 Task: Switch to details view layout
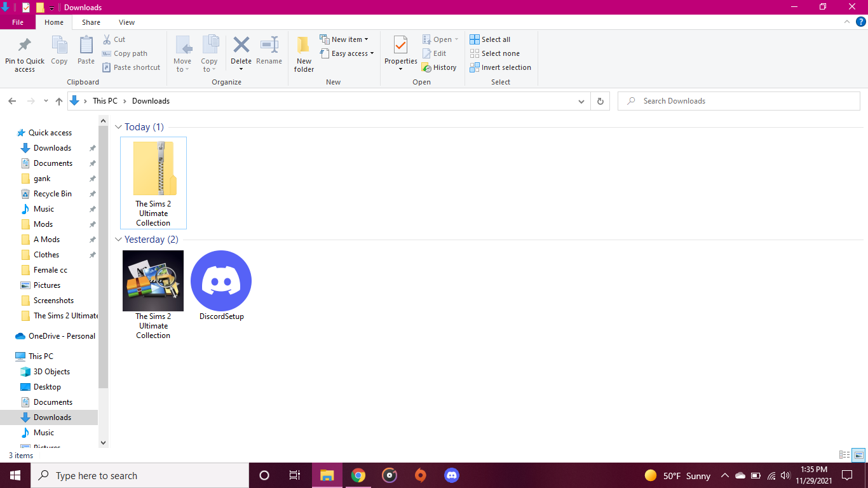point(844,455)
